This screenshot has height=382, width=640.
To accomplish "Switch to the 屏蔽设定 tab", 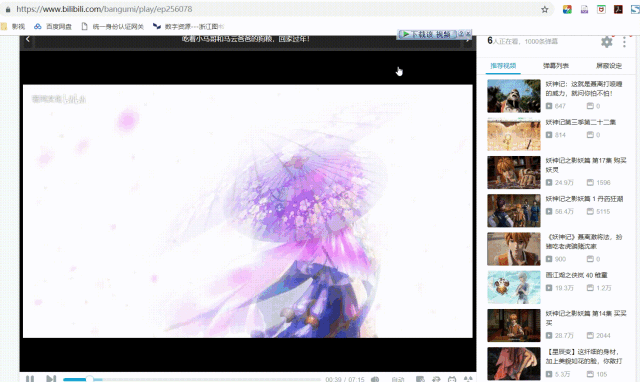I will click(x=609, y=66).
